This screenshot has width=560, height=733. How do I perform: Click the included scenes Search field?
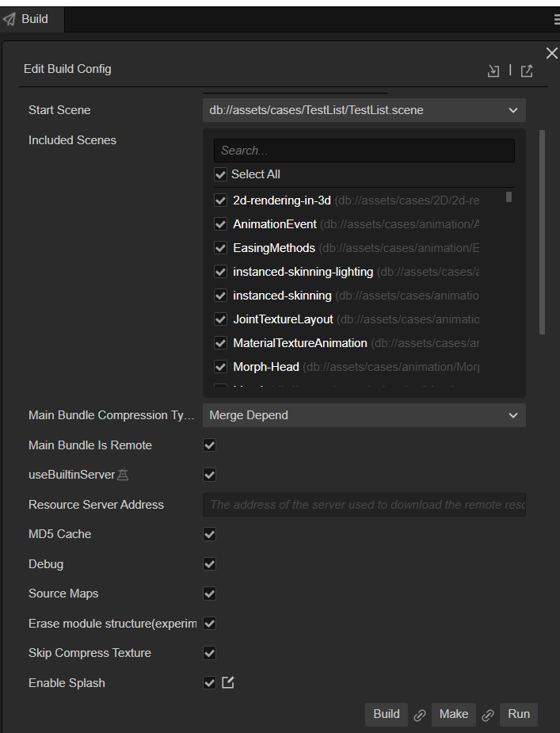pos(364,151)
